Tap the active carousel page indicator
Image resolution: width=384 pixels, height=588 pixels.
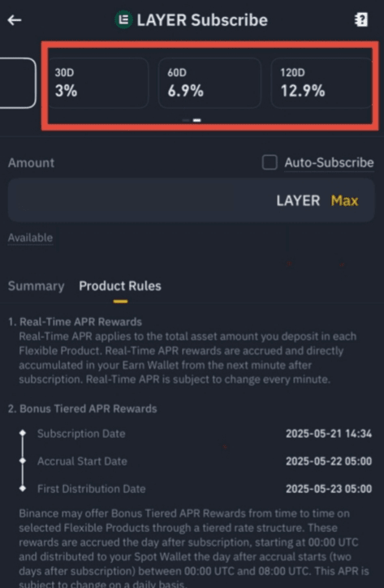click(x=197, y=120)
